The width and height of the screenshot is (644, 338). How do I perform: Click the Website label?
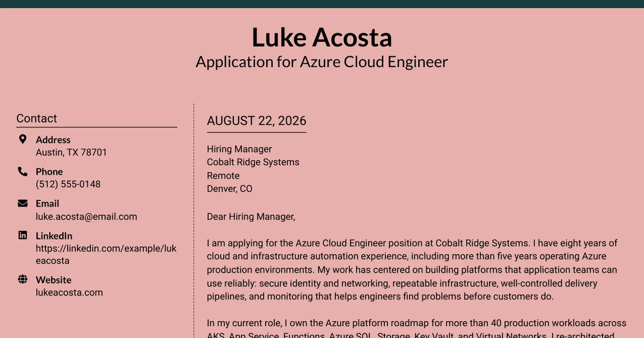tap(54, 280)
